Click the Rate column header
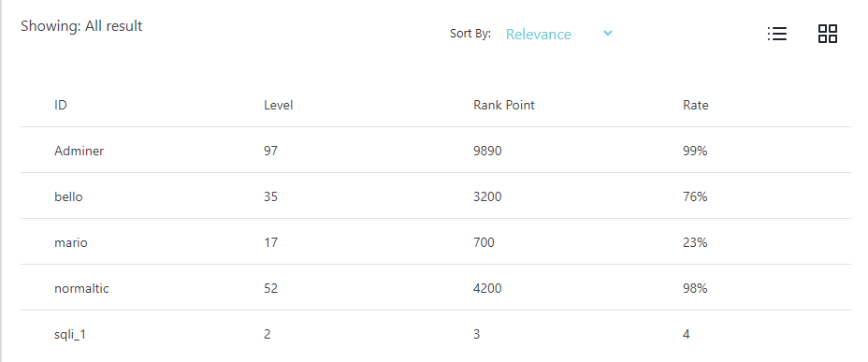The width and height of the screenshot is (868, 362). (x=695, y=105)
